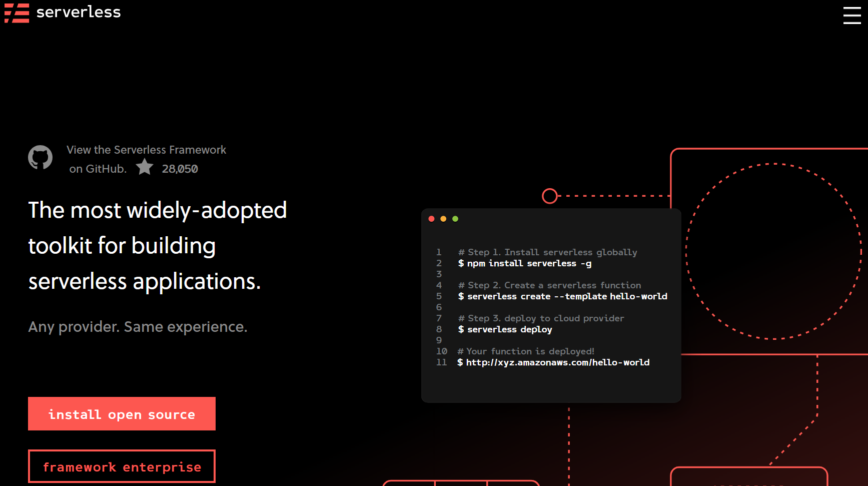Click the Serverless logo icon
The height and width of the screenshot is (486, 868).
[17, 13]
